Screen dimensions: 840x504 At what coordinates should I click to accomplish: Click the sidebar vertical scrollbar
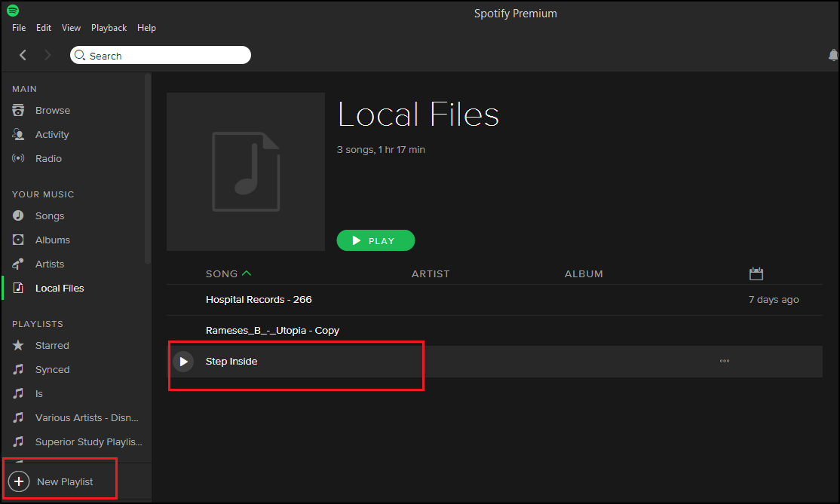pyautogui.click(x=148, y=169)
